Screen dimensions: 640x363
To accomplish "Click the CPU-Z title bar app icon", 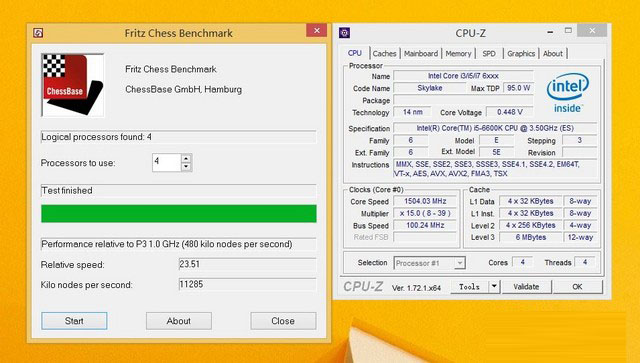I will [x=344, y=33].
